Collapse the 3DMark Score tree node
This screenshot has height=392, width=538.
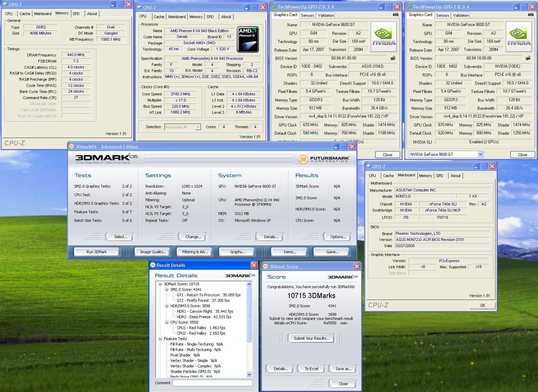(160, 284)
